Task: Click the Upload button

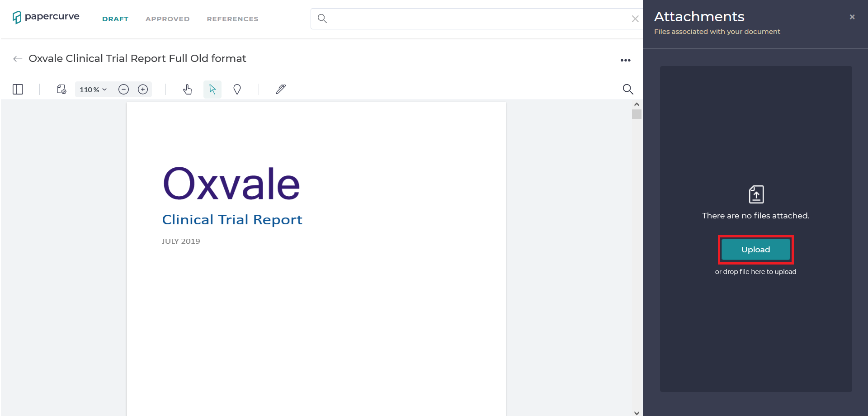Action: (756, 250)
